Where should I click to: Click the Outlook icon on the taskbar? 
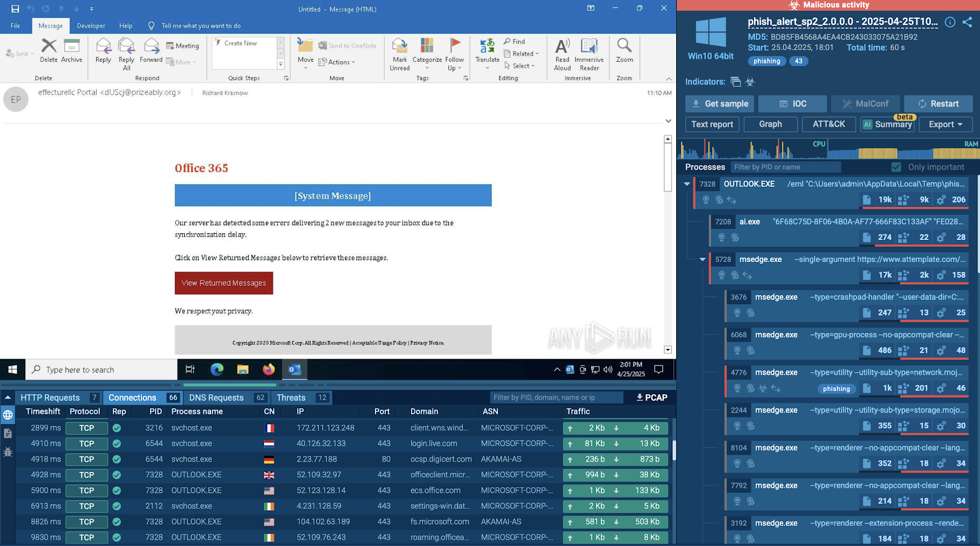click(294, 369)
